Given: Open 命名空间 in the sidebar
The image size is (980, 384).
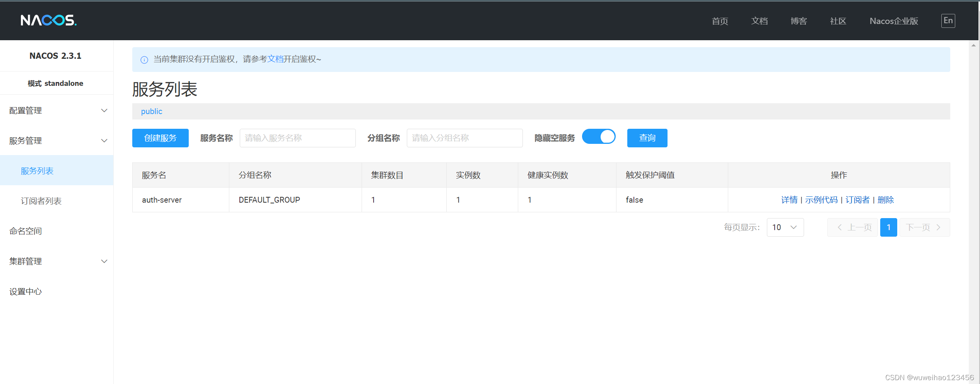Looking at the screenshot, I should coord(56,231).
